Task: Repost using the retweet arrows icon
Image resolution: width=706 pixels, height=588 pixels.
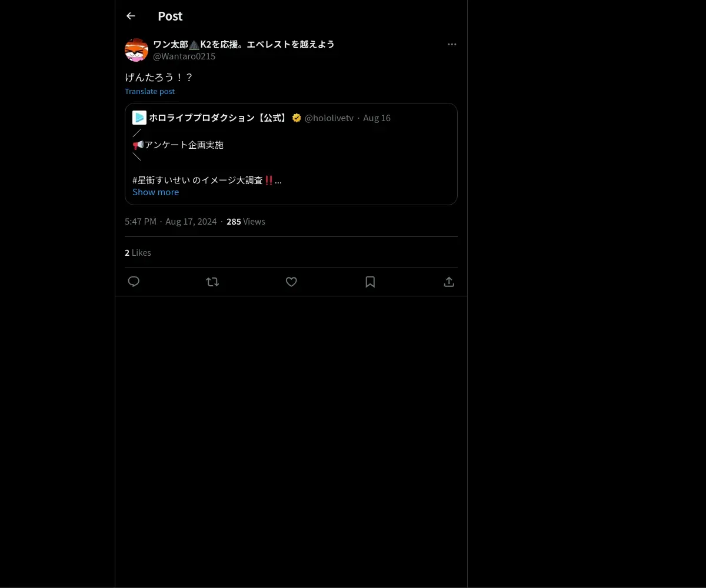Action: (212, 282)
